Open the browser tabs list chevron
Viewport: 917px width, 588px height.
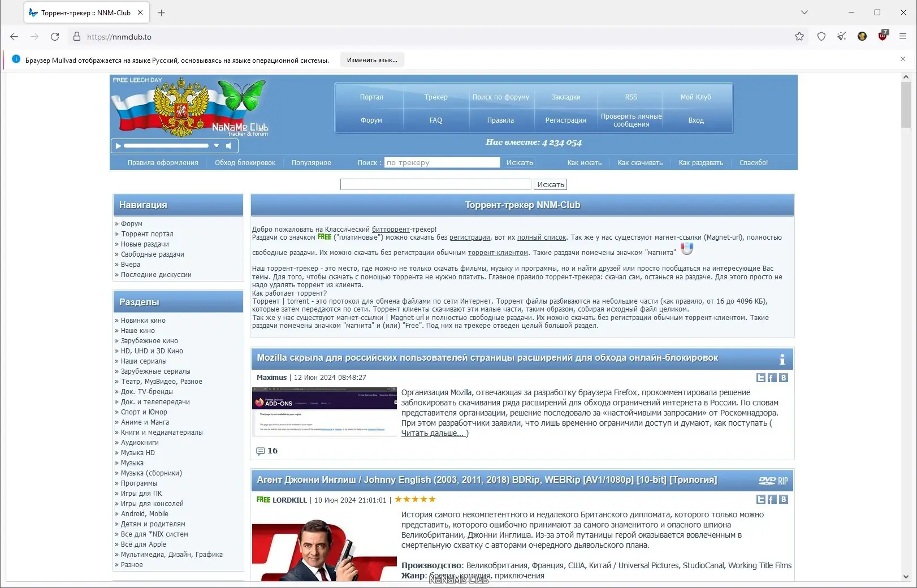tap(804, 12)
